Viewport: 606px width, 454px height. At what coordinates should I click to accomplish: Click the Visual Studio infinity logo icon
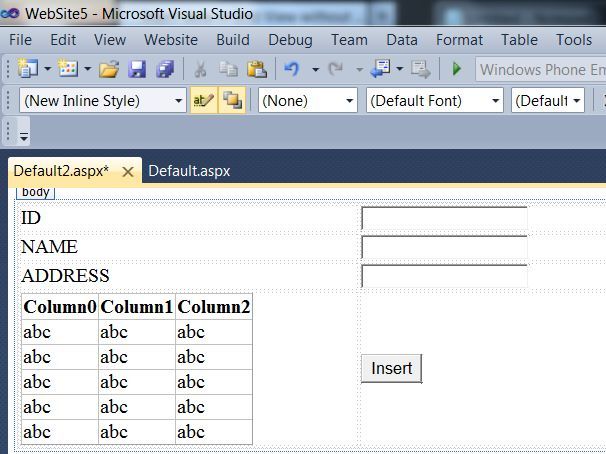click(9, 14)
